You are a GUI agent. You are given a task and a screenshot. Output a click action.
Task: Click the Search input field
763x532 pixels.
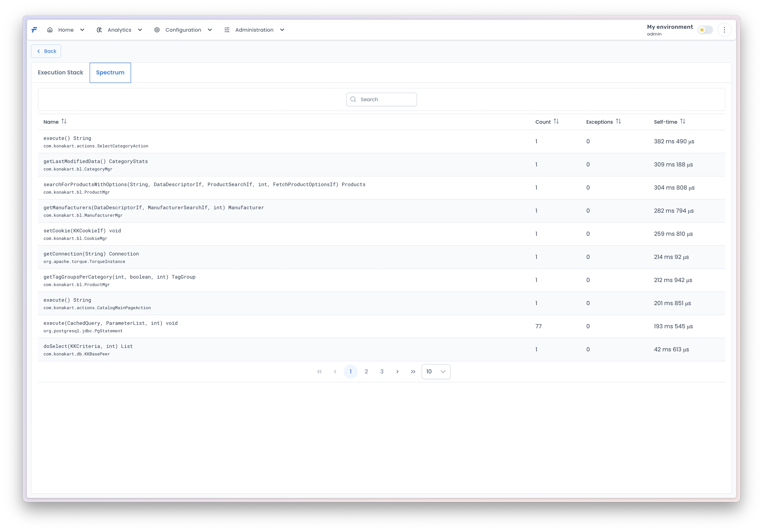[x=385, y=99]
